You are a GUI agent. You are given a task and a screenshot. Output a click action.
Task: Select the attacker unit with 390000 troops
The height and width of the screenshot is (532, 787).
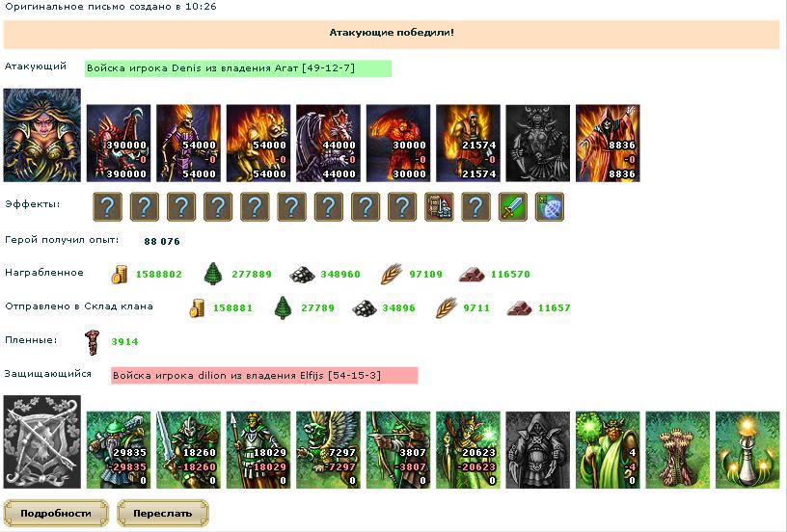(119, 143)
